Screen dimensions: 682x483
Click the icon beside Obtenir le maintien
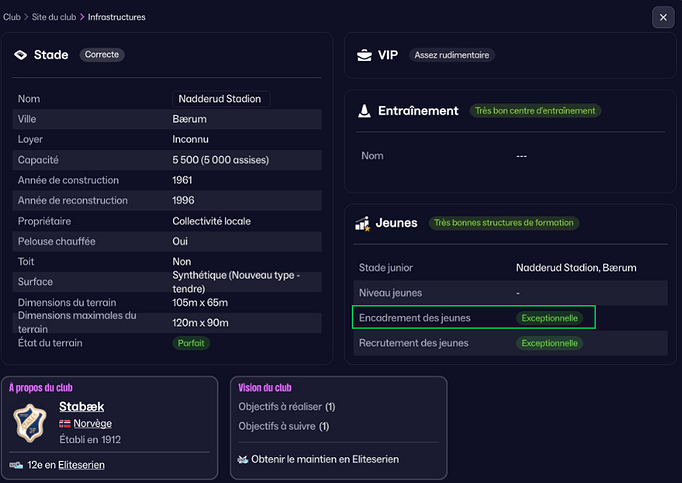tap(243, 459)
